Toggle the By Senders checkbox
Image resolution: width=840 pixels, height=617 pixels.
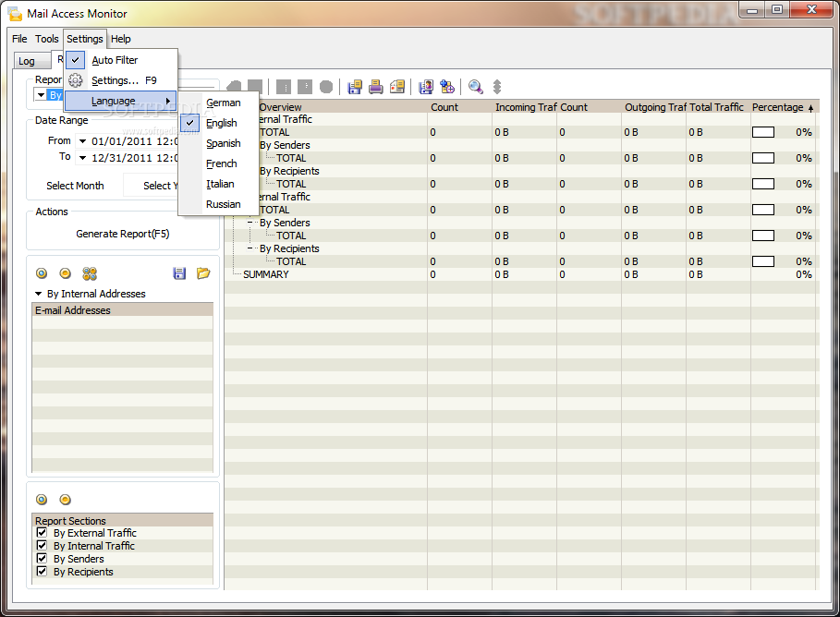point(42,559)
